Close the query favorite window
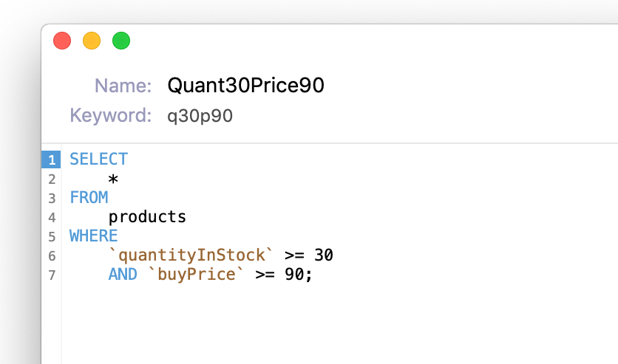The width and height of the screenshot is (618, 364). (62, 41)
